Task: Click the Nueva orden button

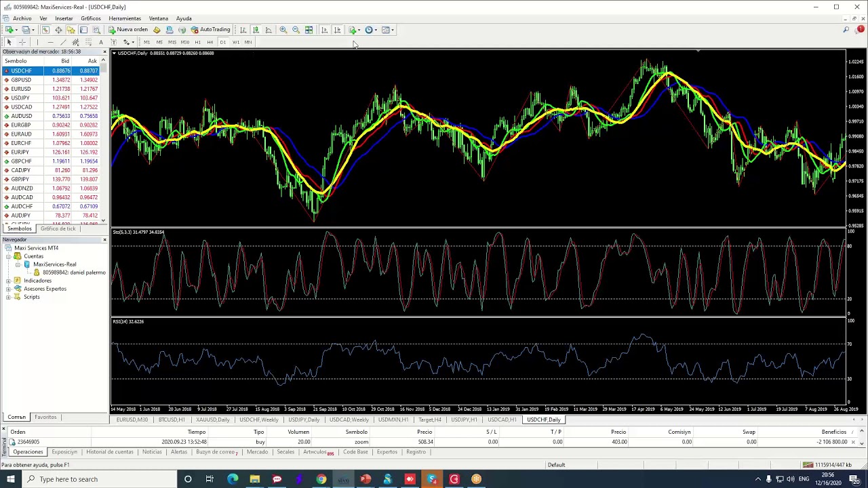Action: tap(128, 30)
